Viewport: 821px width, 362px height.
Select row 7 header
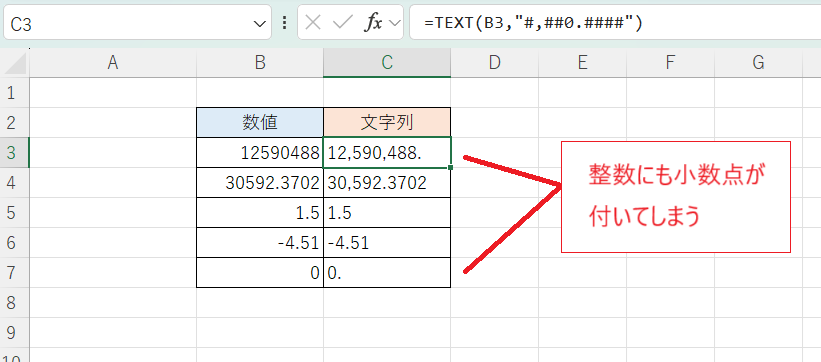point(14,272)
